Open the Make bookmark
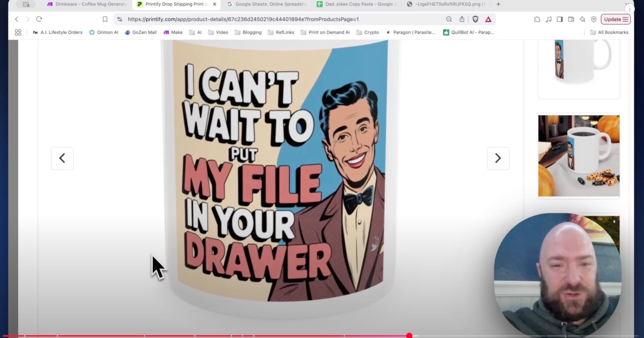This screenshot has height=338, width=644. pyautogui.click(x=173, y=32)
